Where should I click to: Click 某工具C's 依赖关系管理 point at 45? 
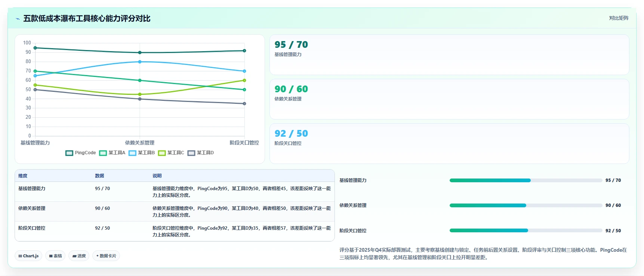[x=140, y=94]
